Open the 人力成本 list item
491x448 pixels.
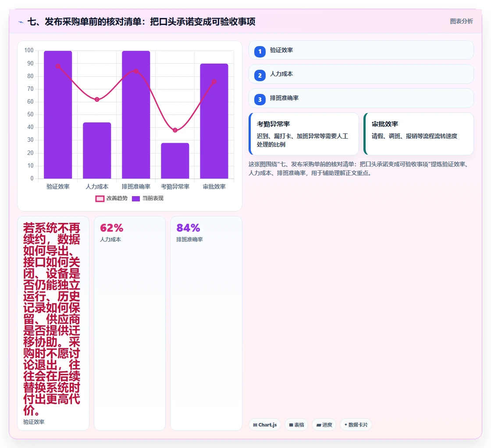361,74
